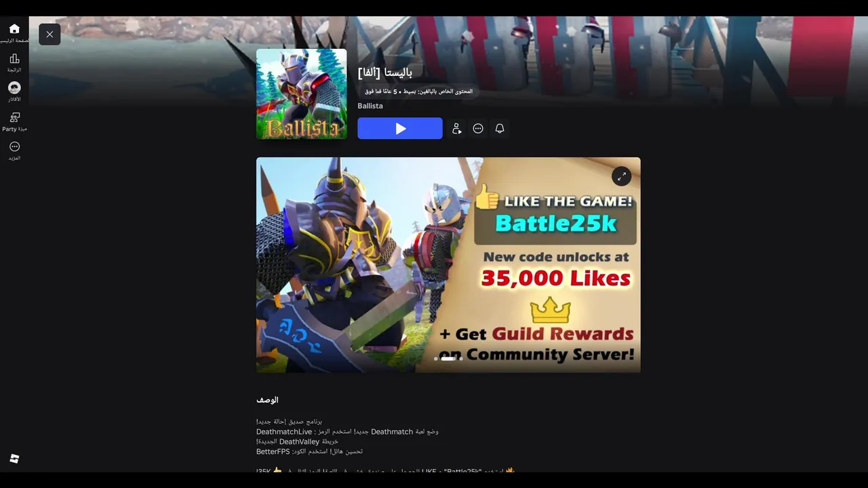
Task: Open the Avatar sidebar item
Action: pyautogui.click(x=14, y=92)
